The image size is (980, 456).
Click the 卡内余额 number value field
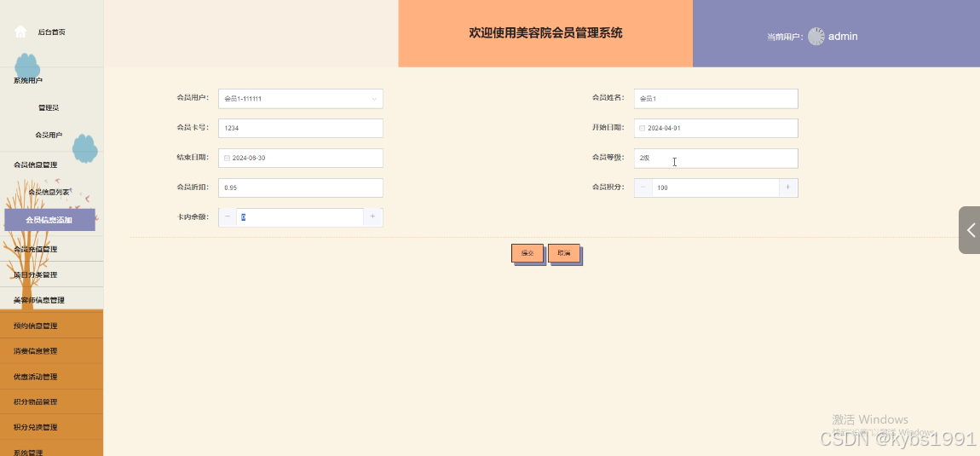(300, 217)
